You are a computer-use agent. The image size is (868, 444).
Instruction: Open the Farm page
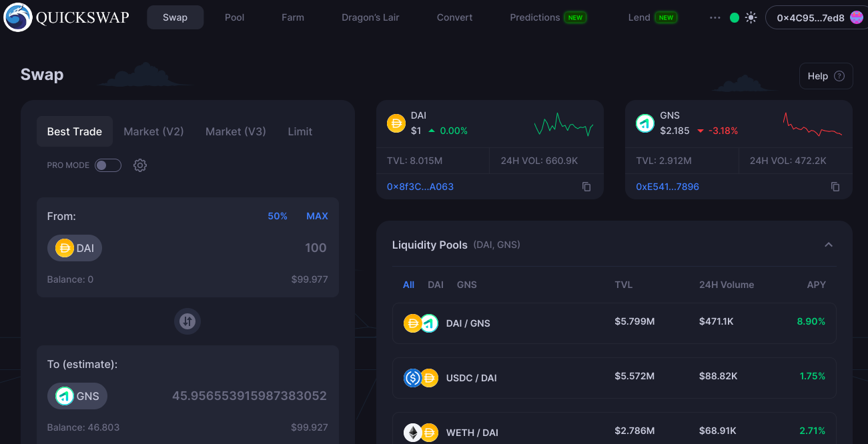point(293,17)
